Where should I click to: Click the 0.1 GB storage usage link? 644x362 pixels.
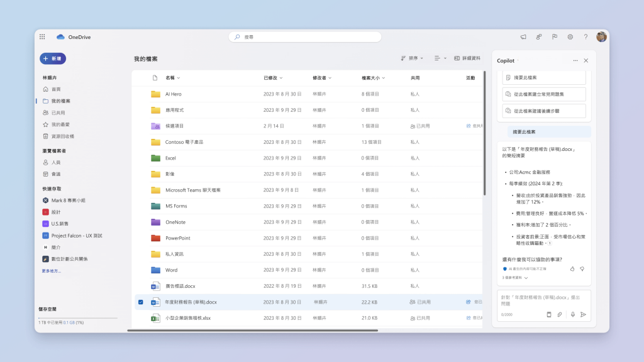tap(69, 322)
